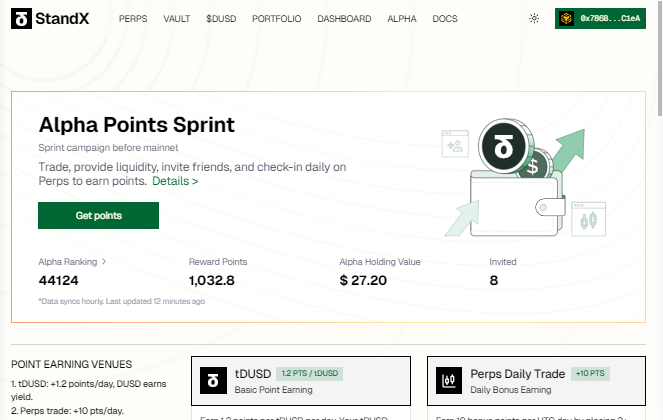Click the candlestick chart icon in banner illustration

(589, 219)
